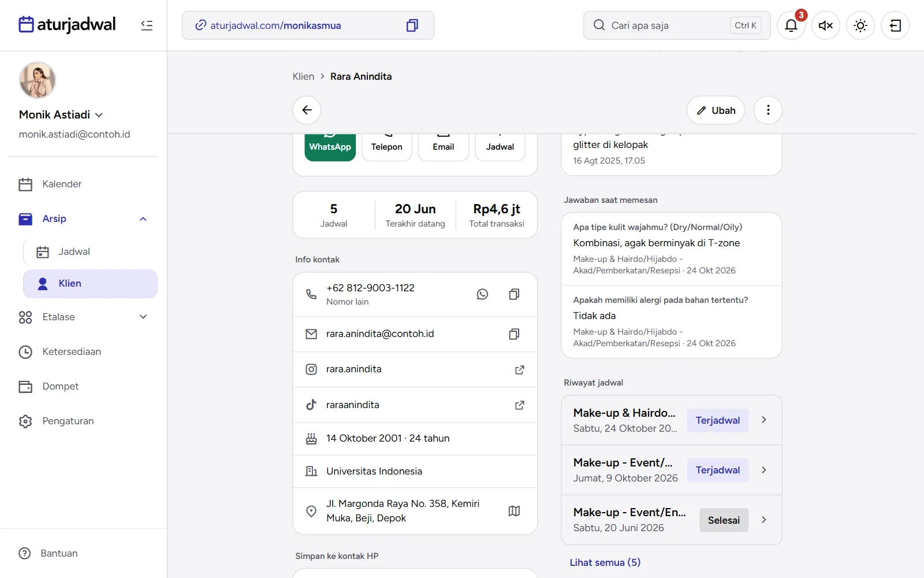Viewport: 924px width, 578px height.
Task: Open the Make-up Event 9 Oktober 2026 schedule
Action: tap(672, 470)
